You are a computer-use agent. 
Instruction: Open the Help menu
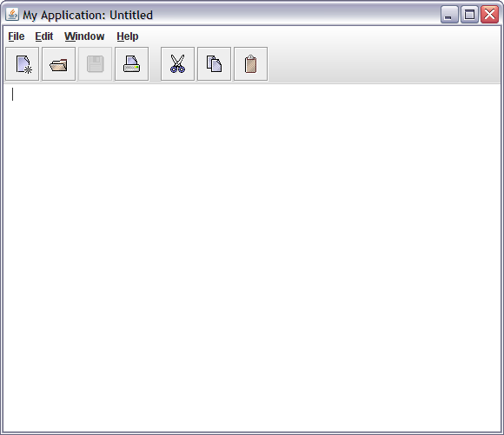coord(128,36)
